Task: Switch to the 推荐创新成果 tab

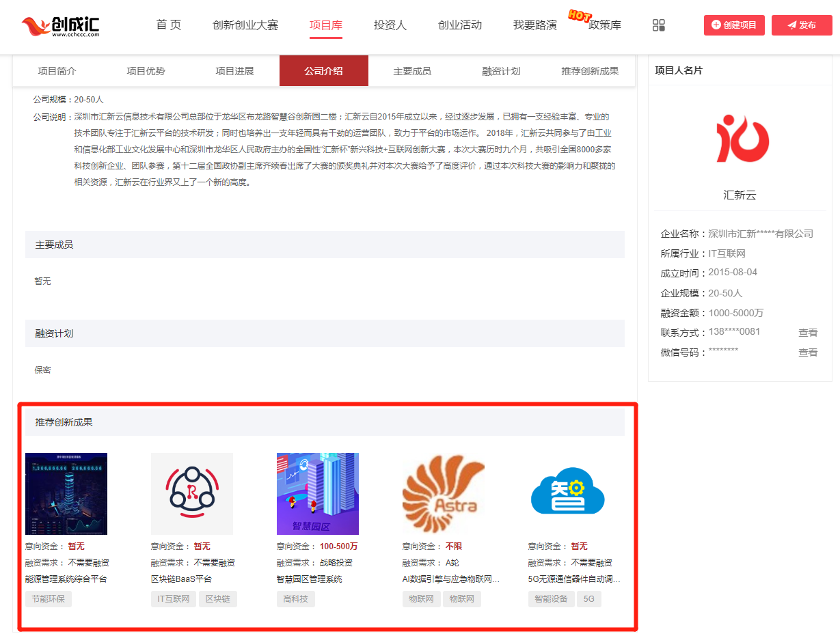Action: [x=591, y=71]
